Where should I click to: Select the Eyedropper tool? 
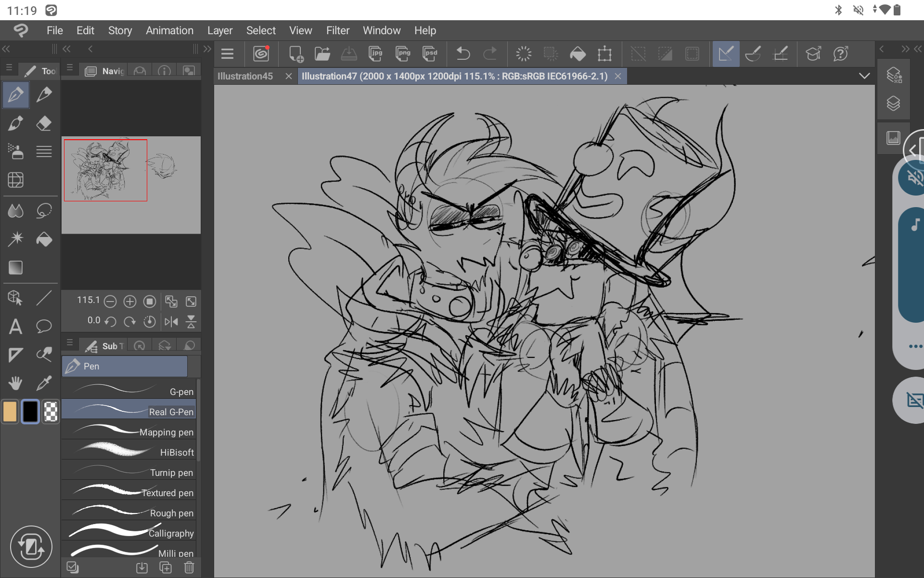[44, 383]
